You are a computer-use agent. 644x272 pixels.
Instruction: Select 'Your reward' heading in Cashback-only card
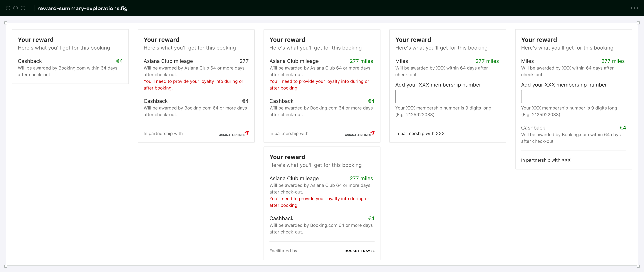36,40
